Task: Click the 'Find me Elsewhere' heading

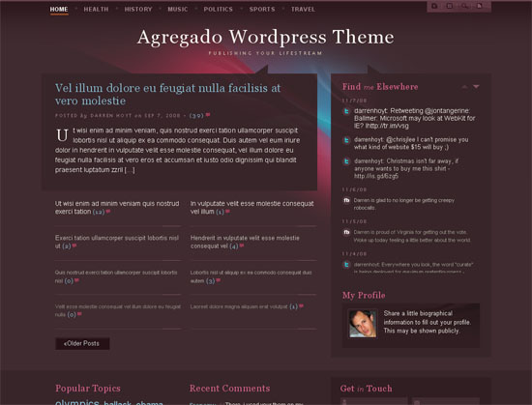Action: click(380, 87)
